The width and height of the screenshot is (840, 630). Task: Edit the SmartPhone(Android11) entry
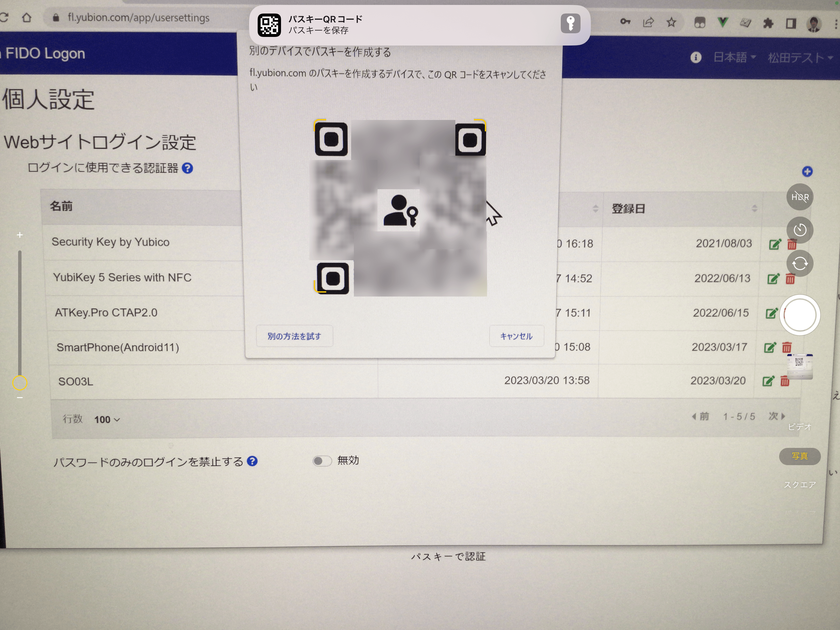(x=770, y=347)
